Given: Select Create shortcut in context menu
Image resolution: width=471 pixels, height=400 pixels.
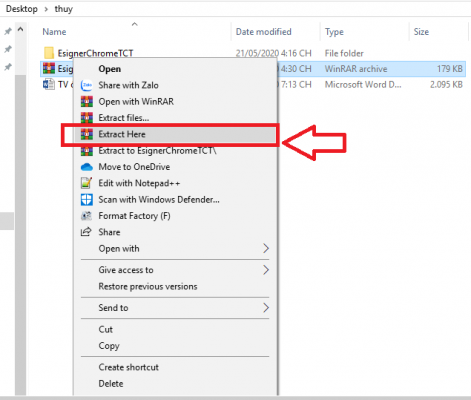Looking at the screenshot, I should coord(128,367).
